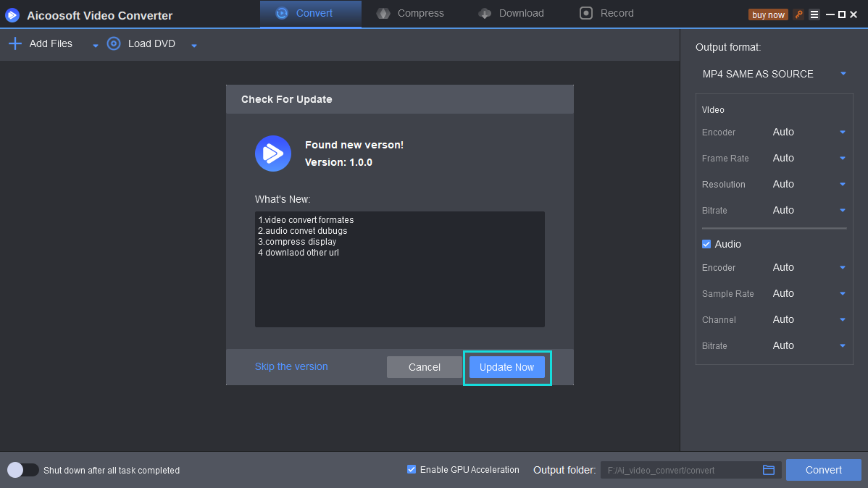Switch to the Record tab
This screenshot has height=488, width=868.
click(606, 14)
